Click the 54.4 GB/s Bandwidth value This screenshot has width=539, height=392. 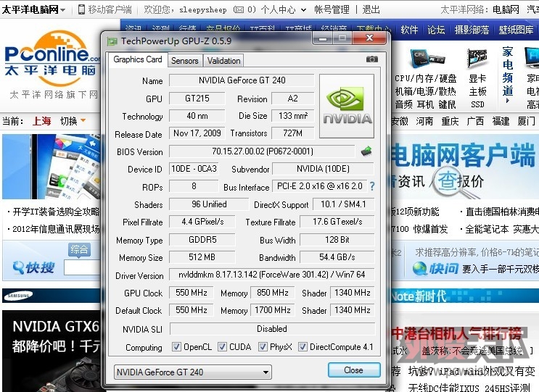(x=337, y=257)
